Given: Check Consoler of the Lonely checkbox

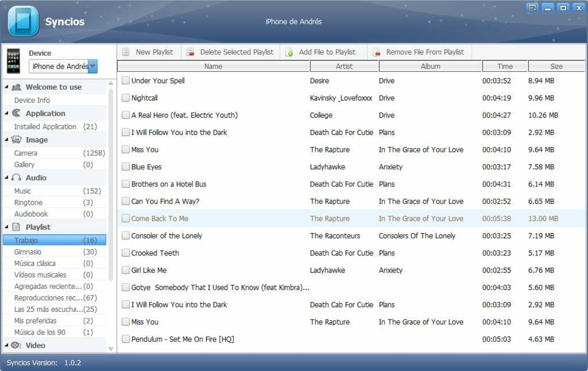Looking at the screenshot, I should click(x=126, y=236).
